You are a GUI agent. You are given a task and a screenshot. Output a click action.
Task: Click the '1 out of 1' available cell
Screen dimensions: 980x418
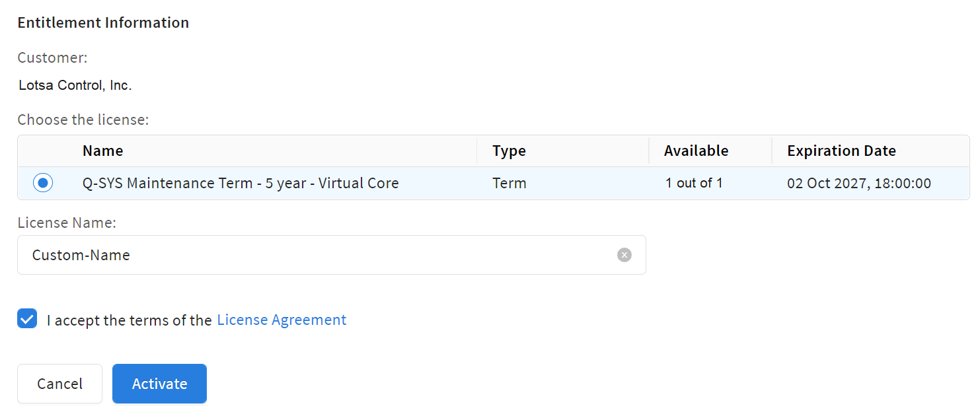[x=694, y=183]
